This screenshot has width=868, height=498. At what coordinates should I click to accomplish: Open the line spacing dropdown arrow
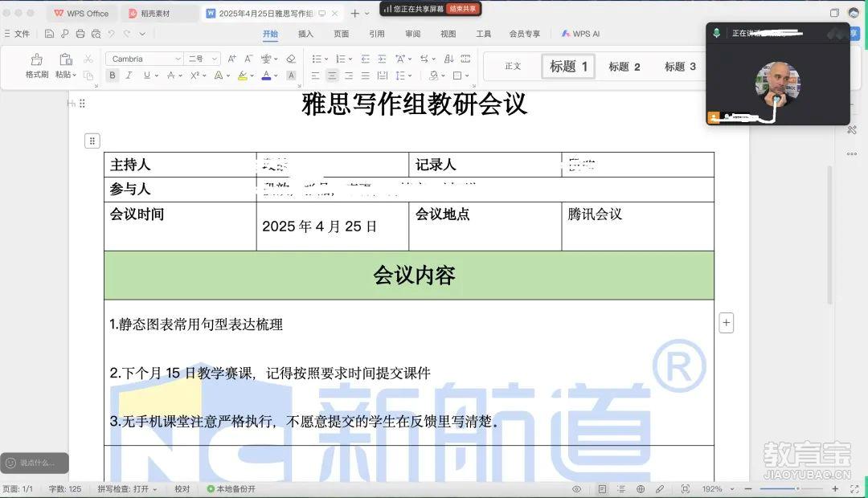pos(410,76)
